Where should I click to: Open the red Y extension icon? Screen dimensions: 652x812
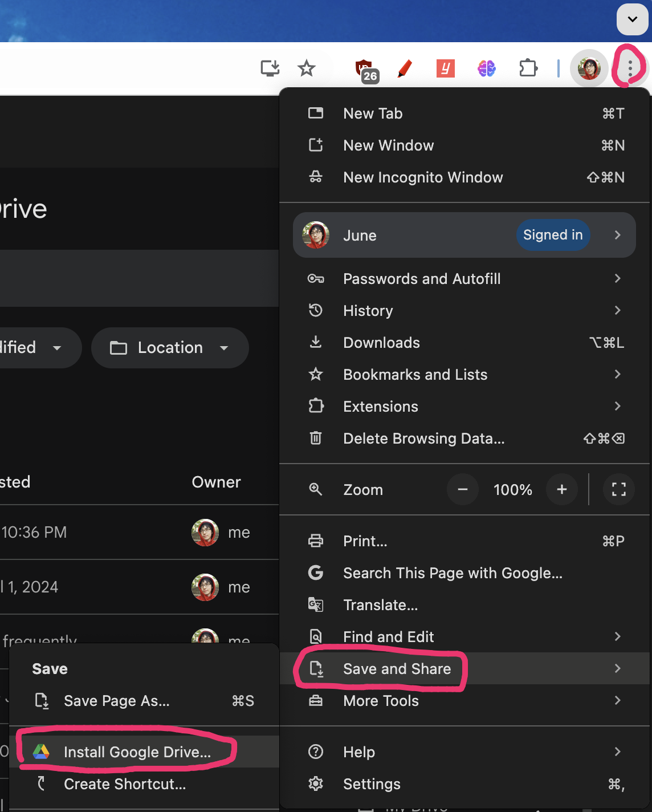click(x=446, y=68)
